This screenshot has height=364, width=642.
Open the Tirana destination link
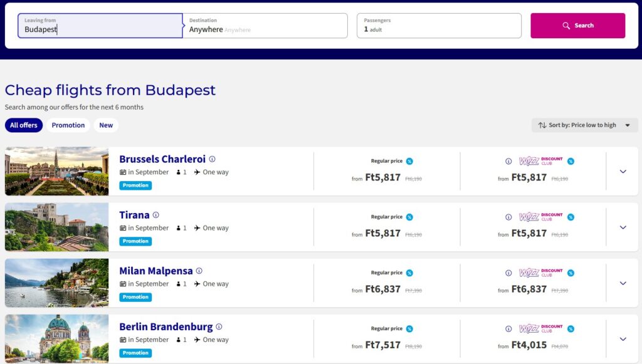pos(134,215)
